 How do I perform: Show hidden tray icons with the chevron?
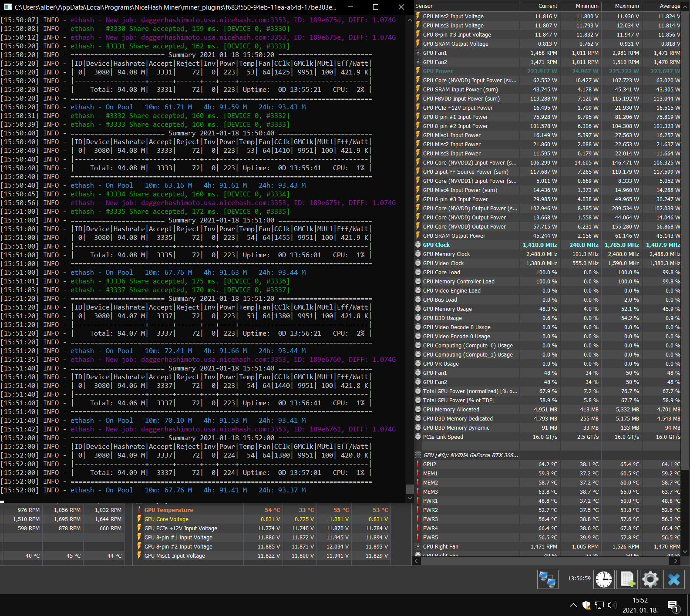573,605
